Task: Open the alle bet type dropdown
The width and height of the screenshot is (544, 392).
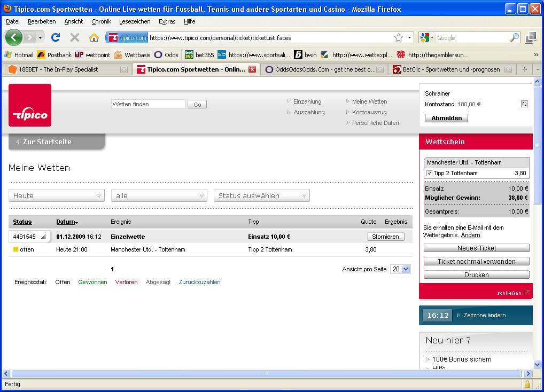Action: (159, 195)
